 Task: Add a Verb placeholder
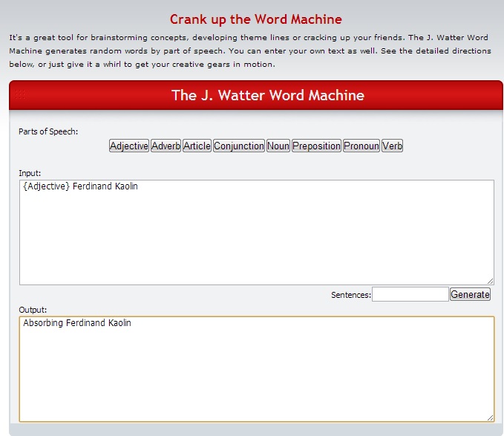tap(392, 146)
